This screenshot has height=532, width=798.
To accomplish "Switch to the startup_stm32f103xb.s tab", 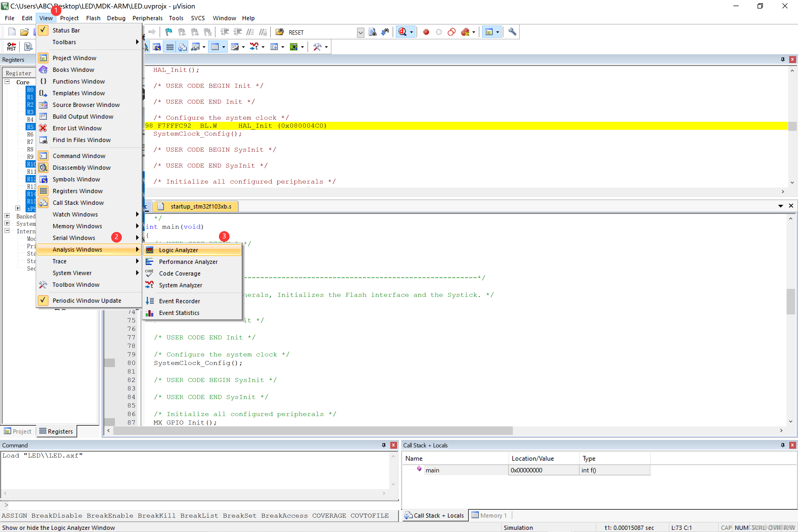I will tap(201, 206).
